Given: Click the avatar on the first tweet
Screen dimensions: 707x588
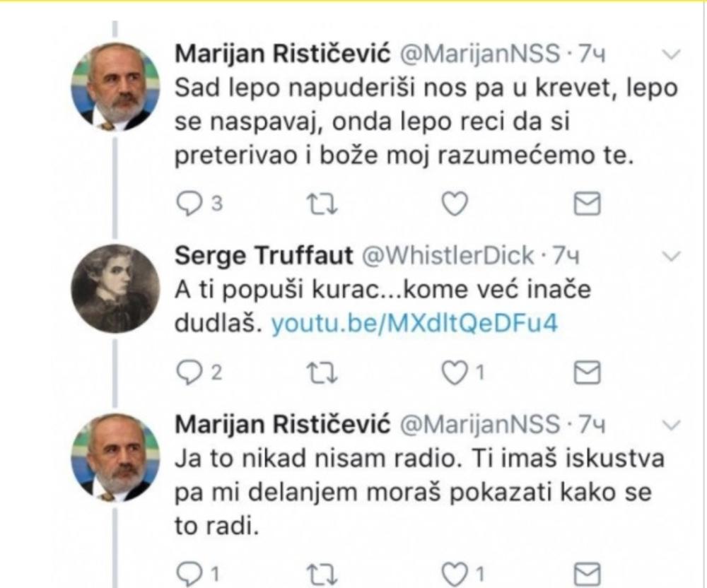Looking at the screenshot, I should coord(113,86).
